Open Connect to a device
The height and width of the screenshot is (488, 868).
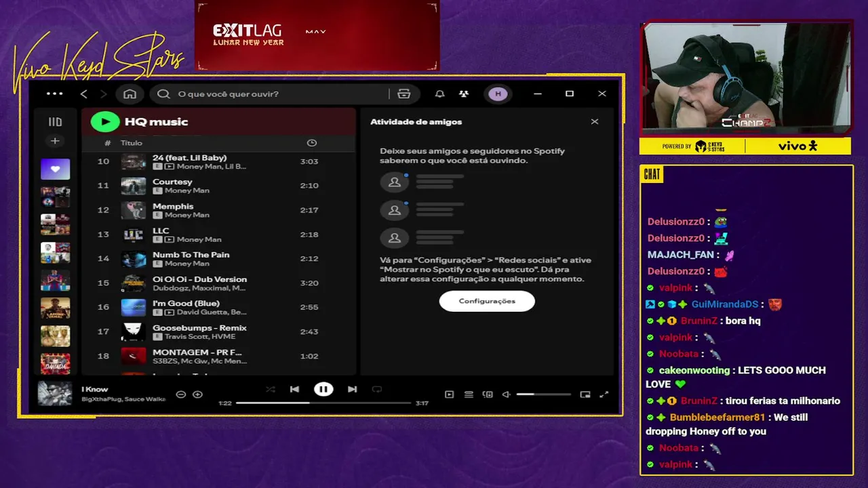(488, 394)
